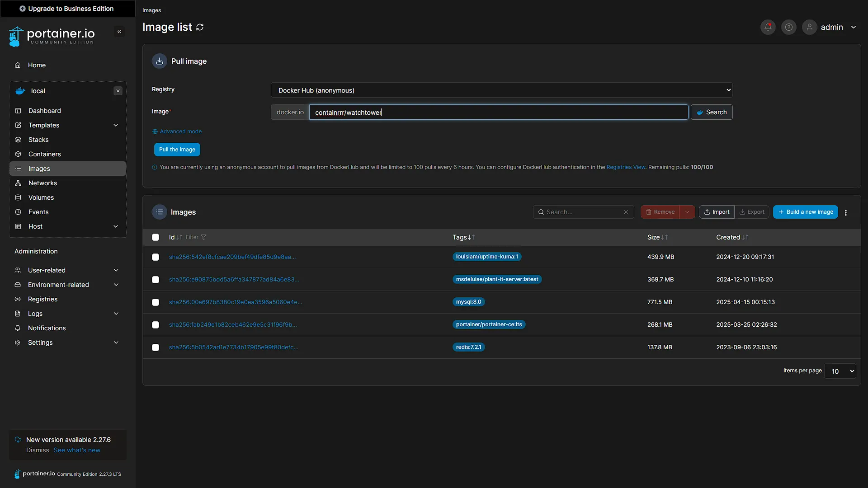Click the Images list panel icon
This screenshot has width=868, height=488.
[x=159, y=212]
